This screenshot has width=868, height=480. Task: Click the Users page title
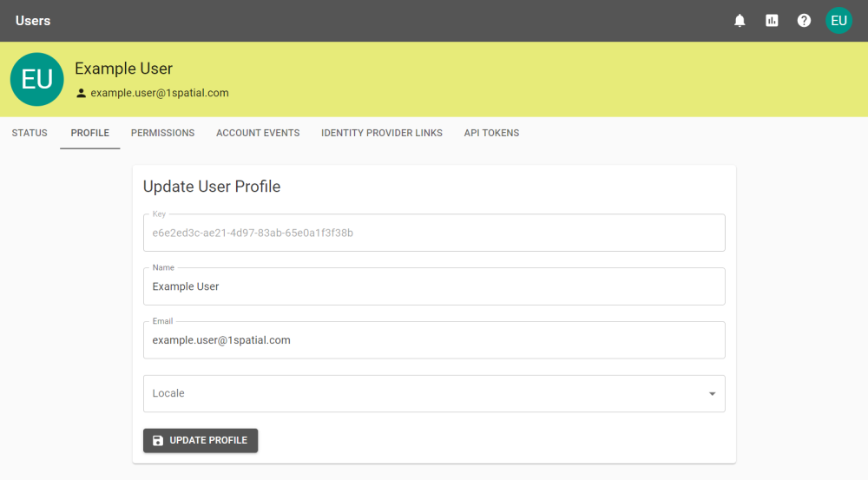(x=33, y=21)
